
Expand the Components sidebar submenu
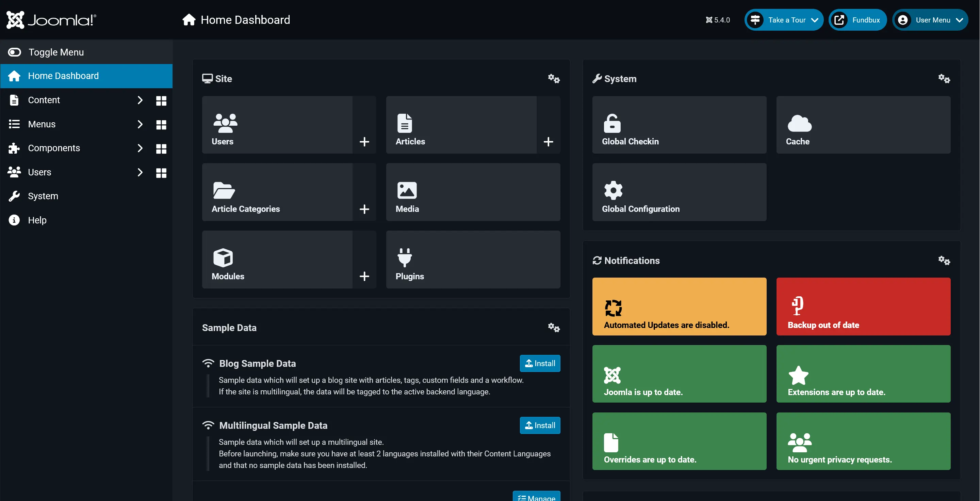tap(140, 148)
